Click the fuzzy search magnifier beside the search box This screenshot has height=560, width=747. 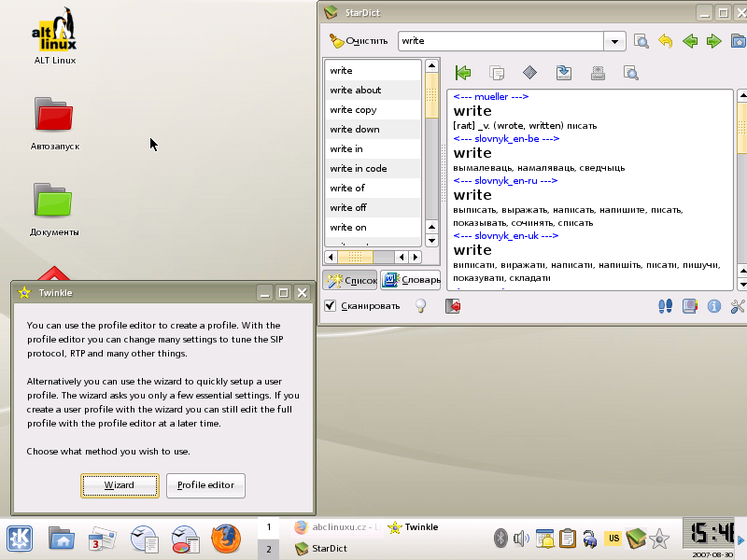(x=641, y=41)
